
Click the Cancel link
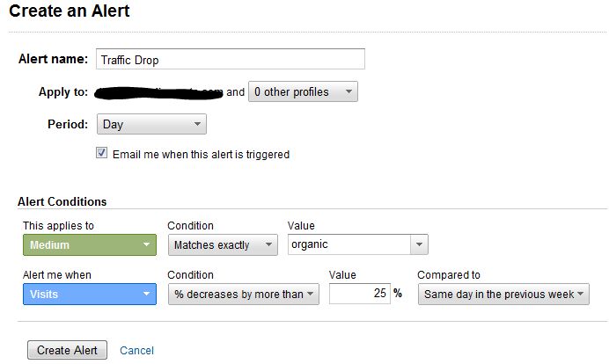136,350
